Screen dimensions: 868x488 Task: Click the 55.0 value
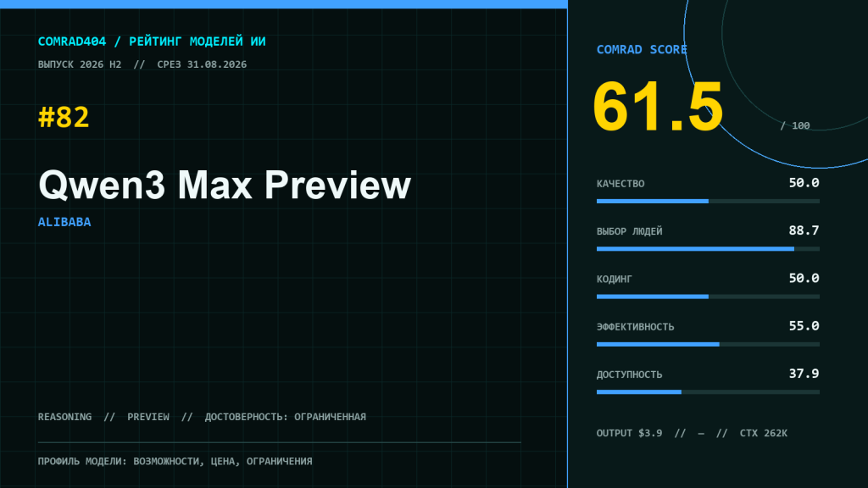[804, 326]
